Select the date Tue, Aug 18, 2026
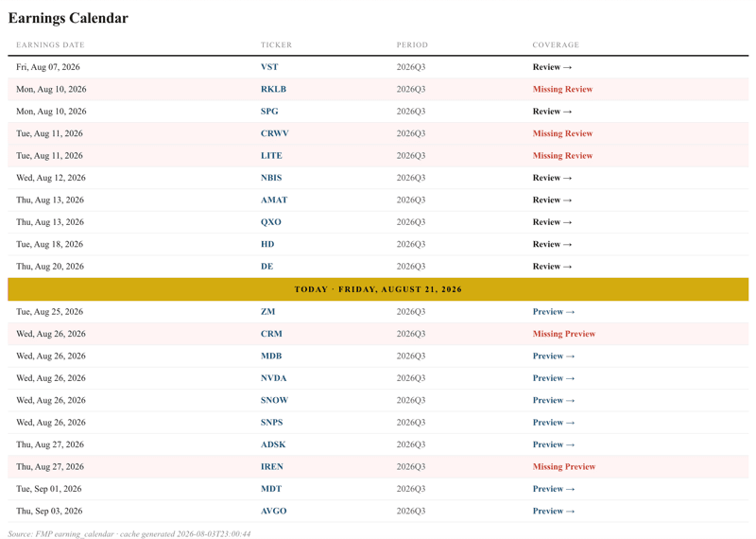756x539 pixels. coord(49,245)
